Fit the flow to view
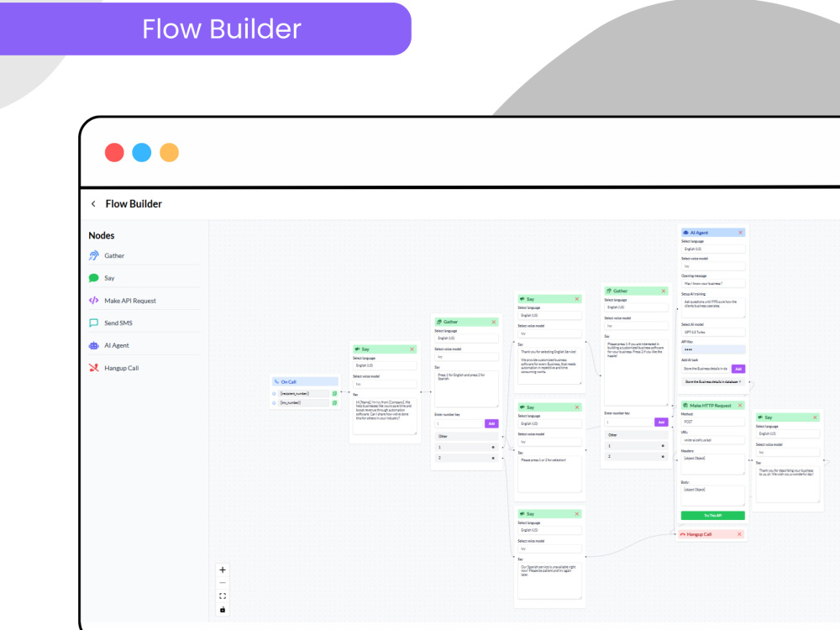The height and width of the screenshot is (630, 840). pos(223,596)
